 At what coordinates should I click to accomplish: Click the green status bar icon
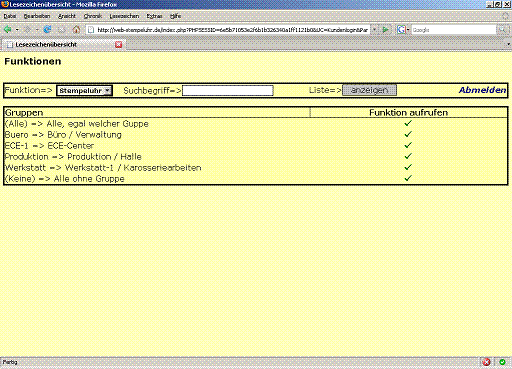click(502, 362)
